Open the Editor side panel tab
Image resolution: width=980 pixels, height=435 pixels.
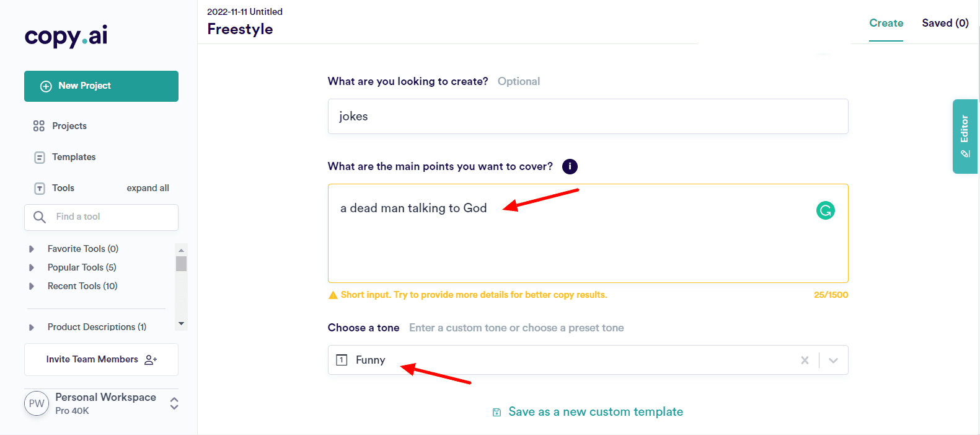(x=965, y=137)
